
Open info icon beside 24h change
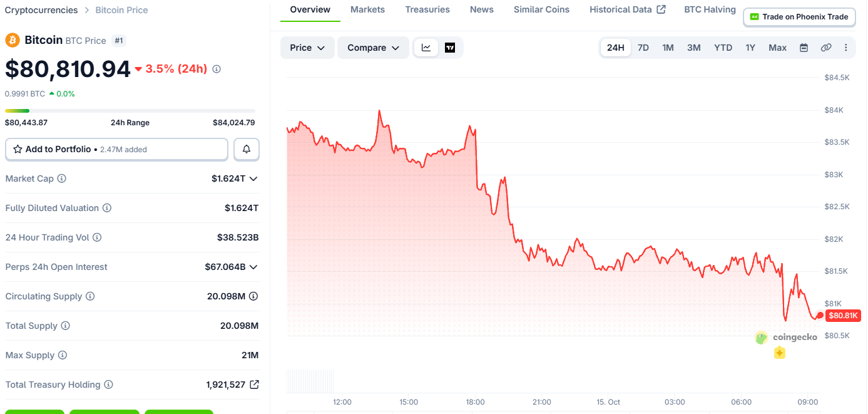pyautogui.click(x=217, y=69)
